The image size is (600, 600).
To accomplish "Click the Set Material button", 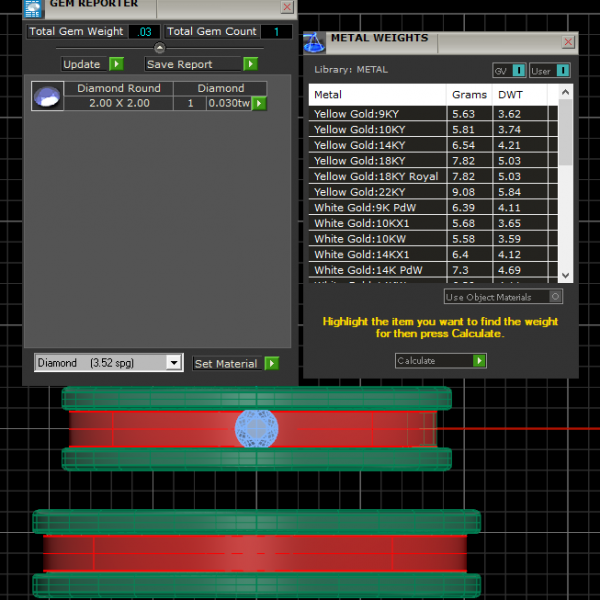I will coord(226,364).
